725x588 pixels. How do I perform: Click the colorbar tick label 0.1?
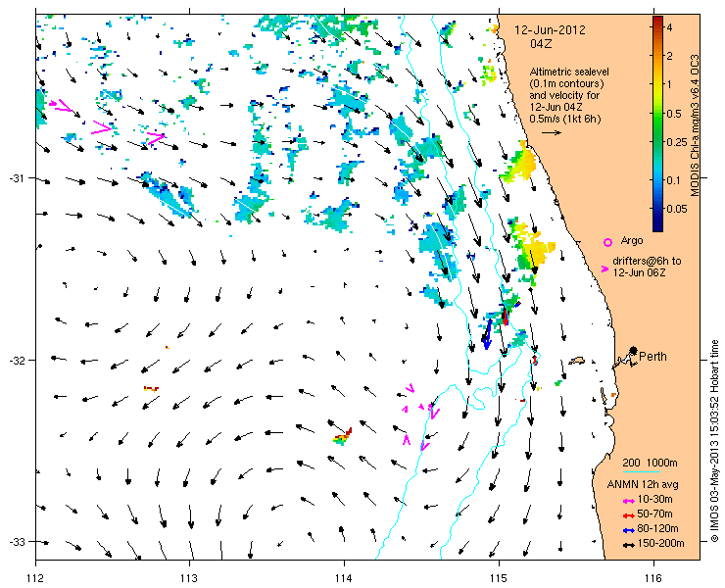tap(675, 180)
